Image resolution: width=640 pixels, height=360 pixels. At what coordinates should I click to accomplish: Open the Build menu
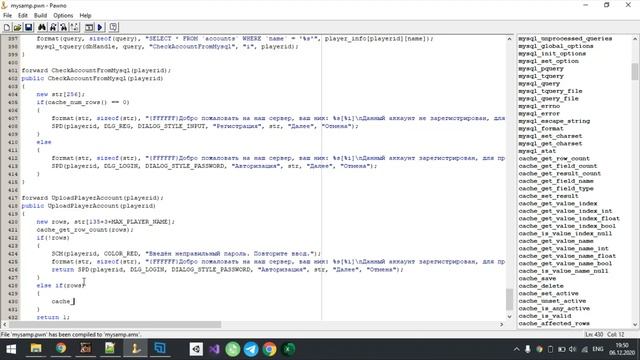pos(40,16)
